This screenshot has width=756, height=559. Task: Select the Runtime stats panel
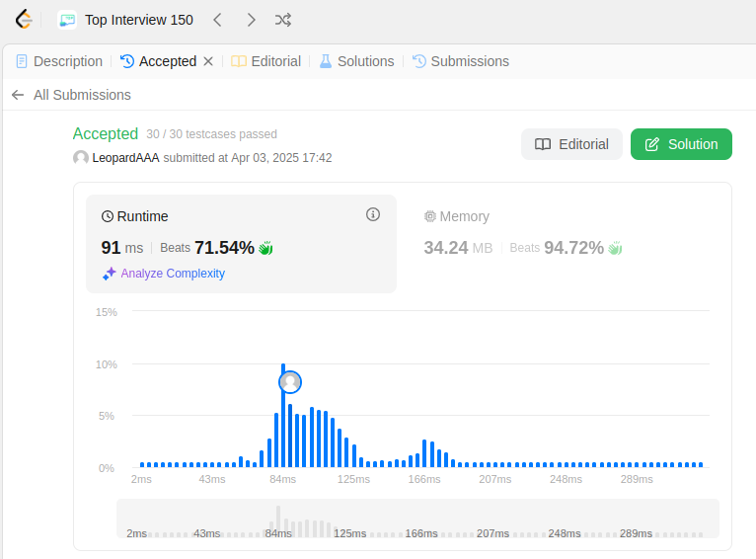[x=241, y=244]
